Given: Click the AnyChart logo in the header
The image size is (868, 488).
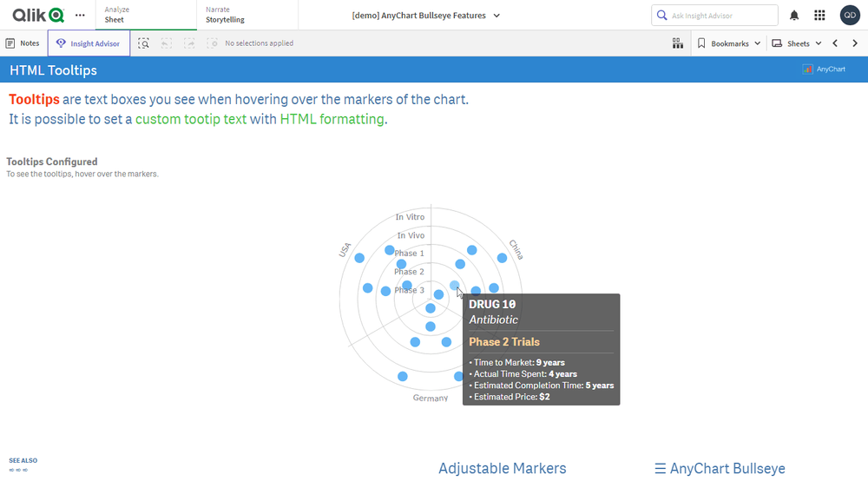Looking at the screenshot, I should click(824, 69).
